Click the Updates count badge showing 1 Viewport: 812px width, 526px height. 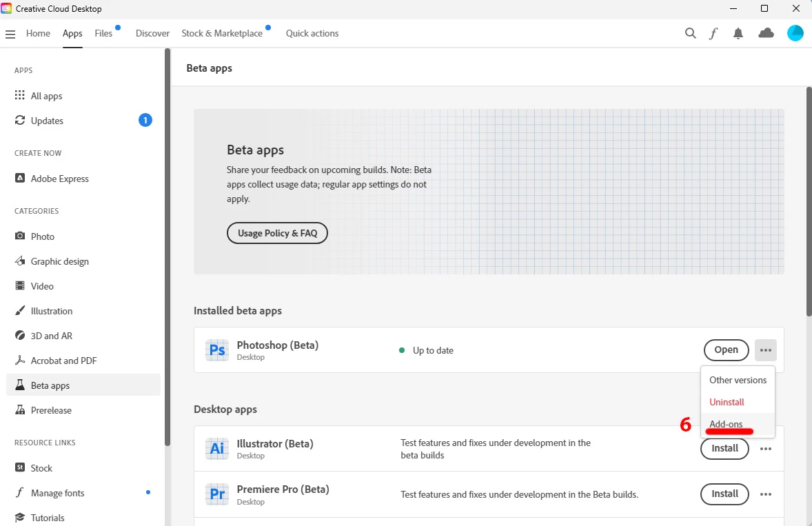point(145,120)
